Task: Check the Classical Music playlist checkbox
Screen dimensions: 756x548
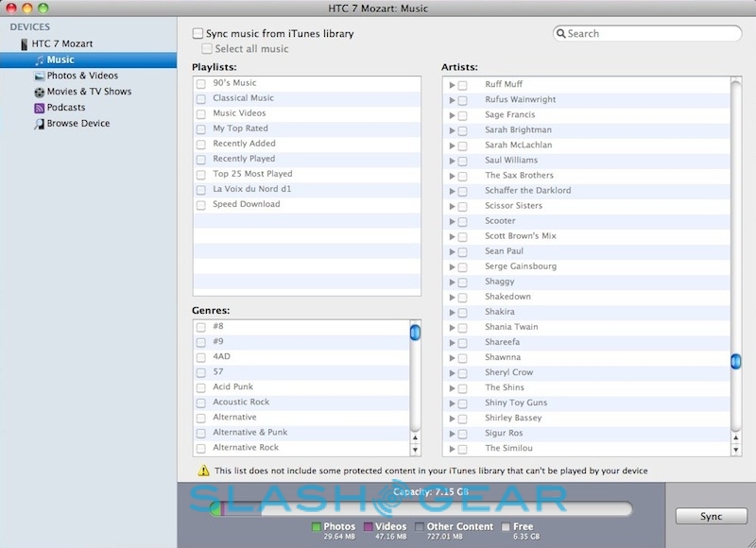Action: [201, 98]
